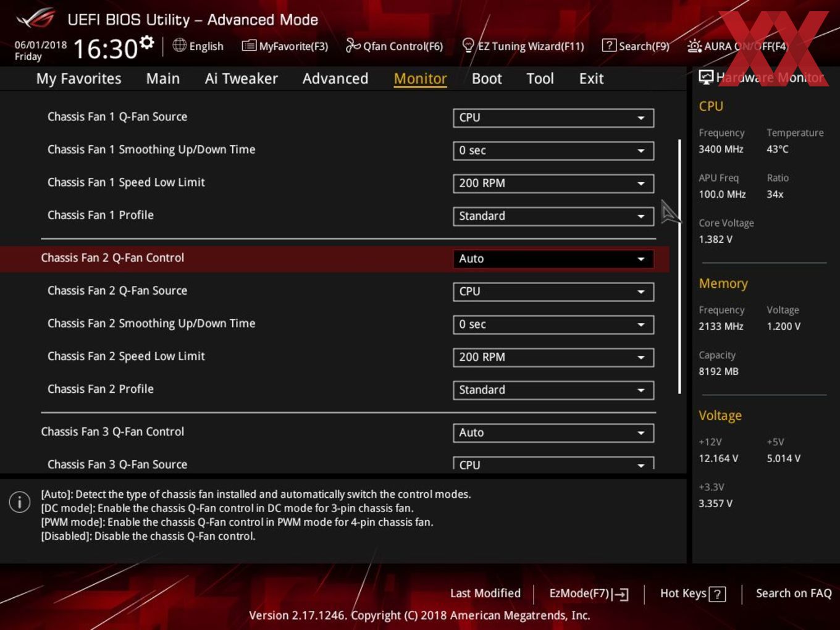Switch to EzMode(F7)

click(589, 594)
